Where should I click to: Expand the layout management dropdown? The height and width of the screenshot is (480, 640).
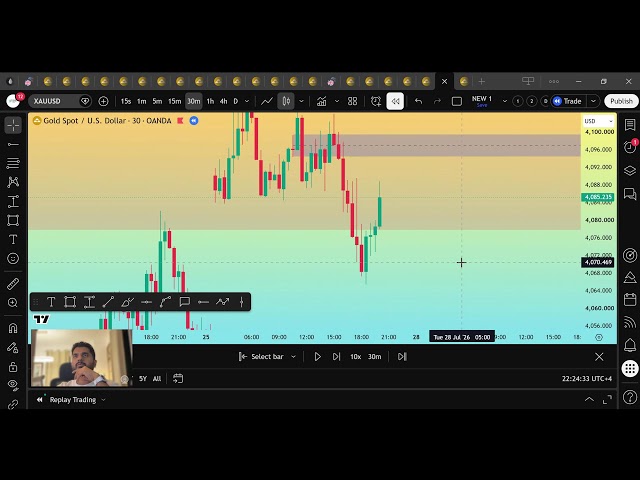[x=504, y=101]
